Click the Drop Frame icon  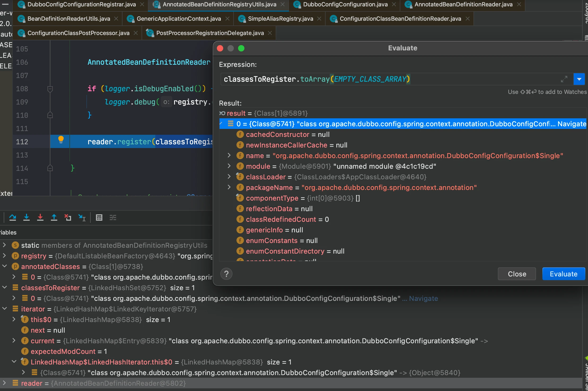(x=68, y=218)
